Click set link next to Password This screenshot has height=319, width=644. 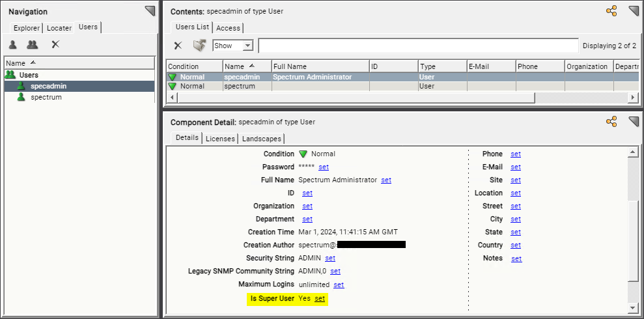[324, 167]
